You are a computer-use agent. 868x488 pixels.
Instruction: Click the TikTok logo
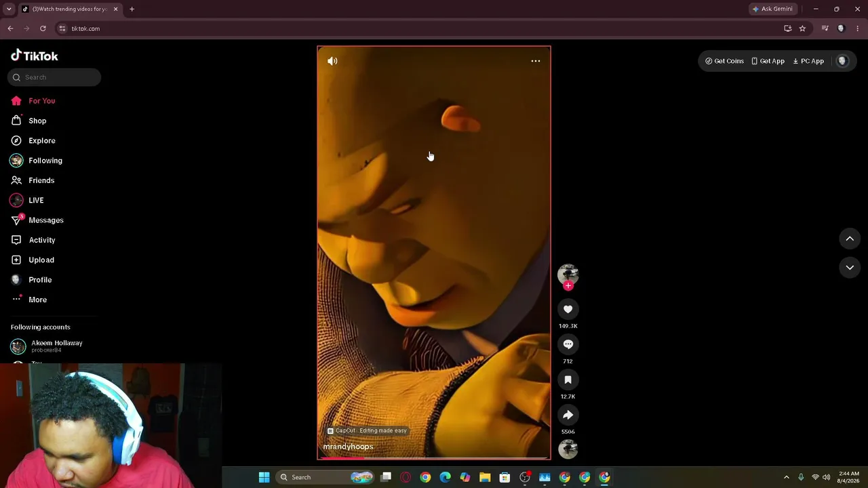click(35, 56)
